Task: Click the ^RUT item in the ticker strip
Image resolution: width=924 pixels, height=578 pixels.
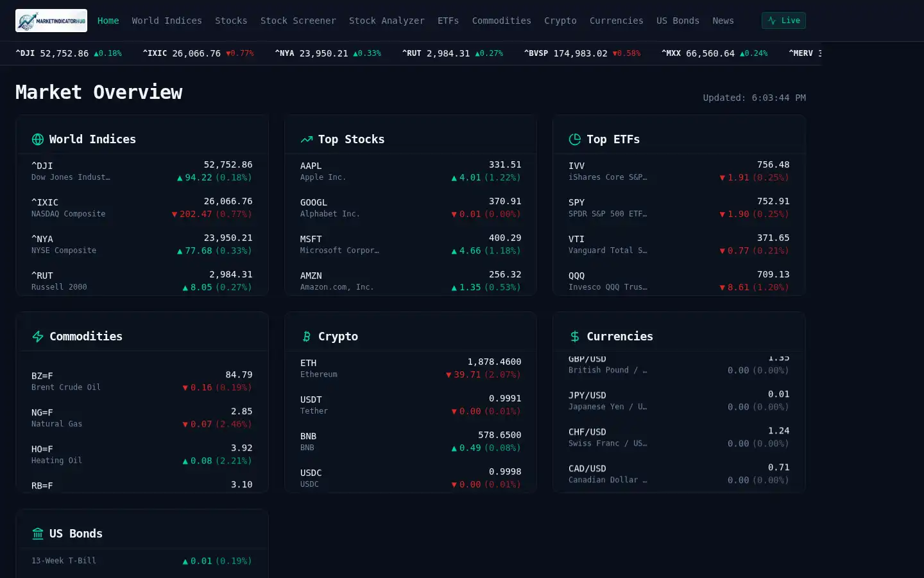Action: pos(452,53)
